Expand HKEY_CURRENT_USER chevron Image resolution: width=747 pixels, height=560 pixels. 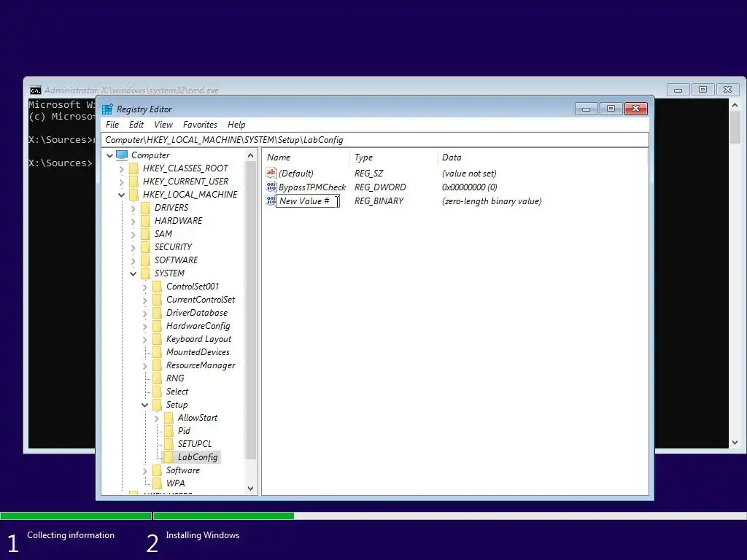122,182
